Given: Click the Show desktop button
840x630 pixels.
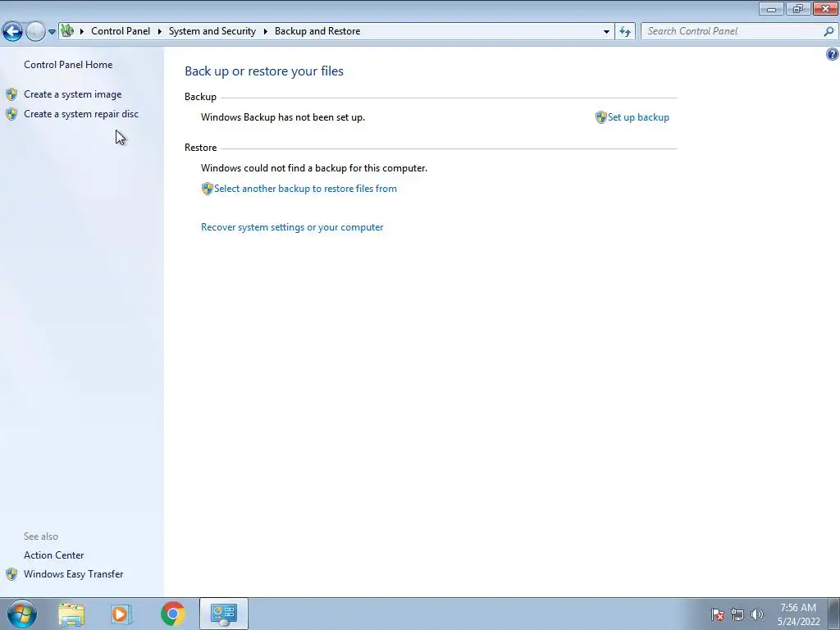Looking at the screenshot, I should tap(833, 614).
